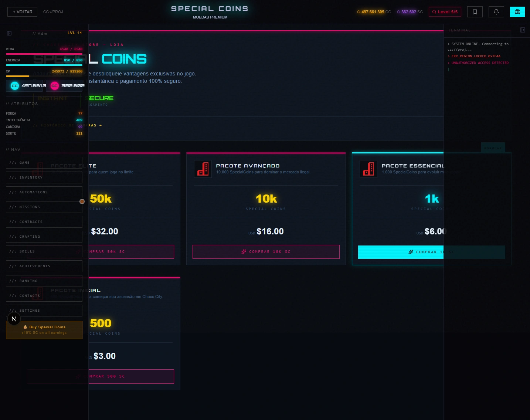
Task: Open the CRAFTING nav item
Action: pos(44,237)
